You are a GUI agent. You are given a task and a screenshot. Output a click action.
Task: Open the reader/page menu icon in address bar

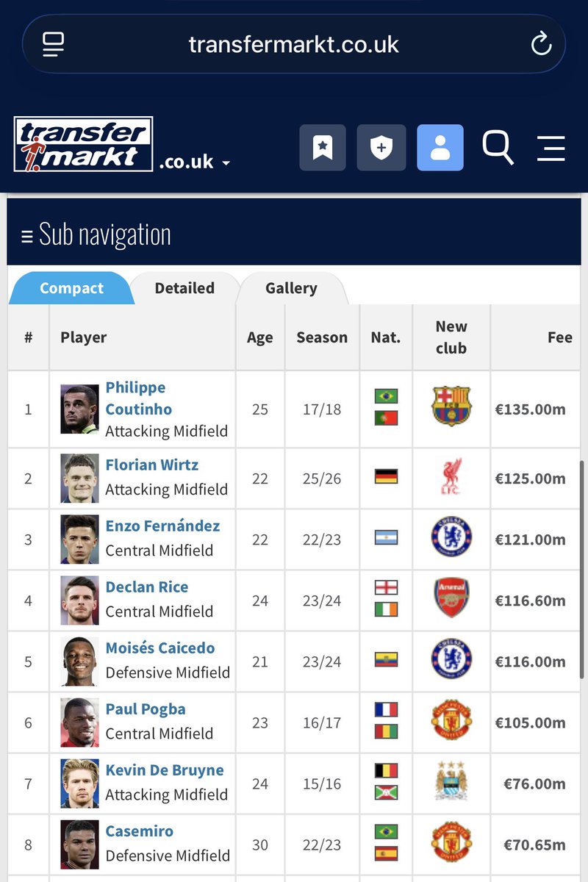pyautogui.click(x=53, y=44)
